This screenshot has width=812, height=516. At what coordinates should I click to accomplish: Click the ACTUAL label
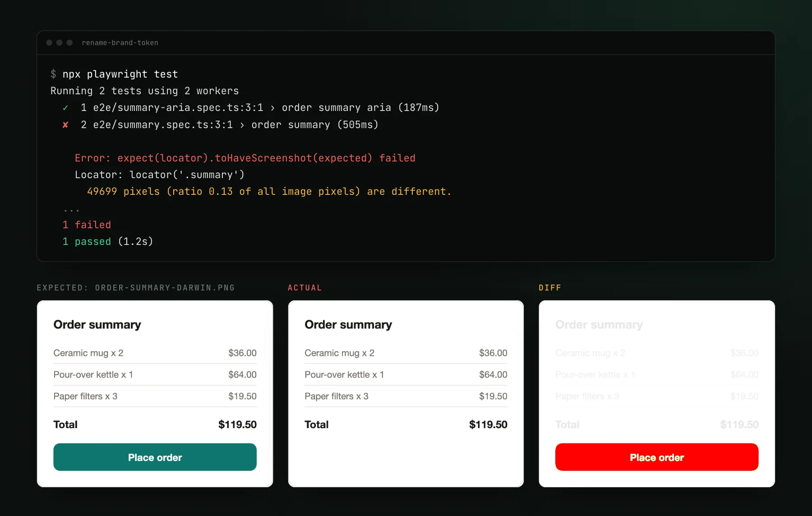point(305,288)
